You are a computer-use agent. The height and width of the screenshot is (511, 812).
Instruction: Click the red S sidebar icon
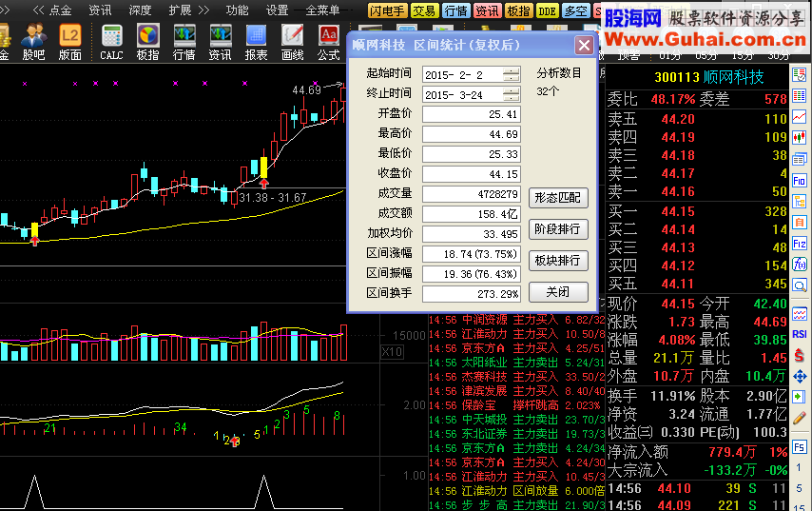click(800, 356)
